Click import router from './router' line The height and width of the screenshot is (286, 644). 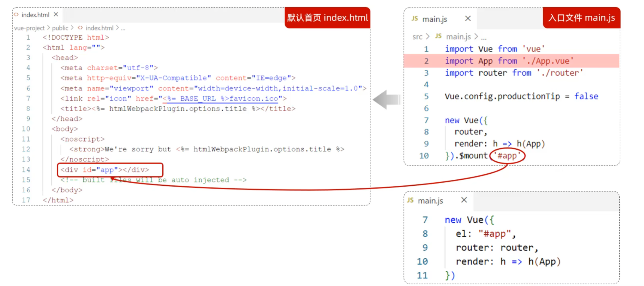click(x=514, y=73)
